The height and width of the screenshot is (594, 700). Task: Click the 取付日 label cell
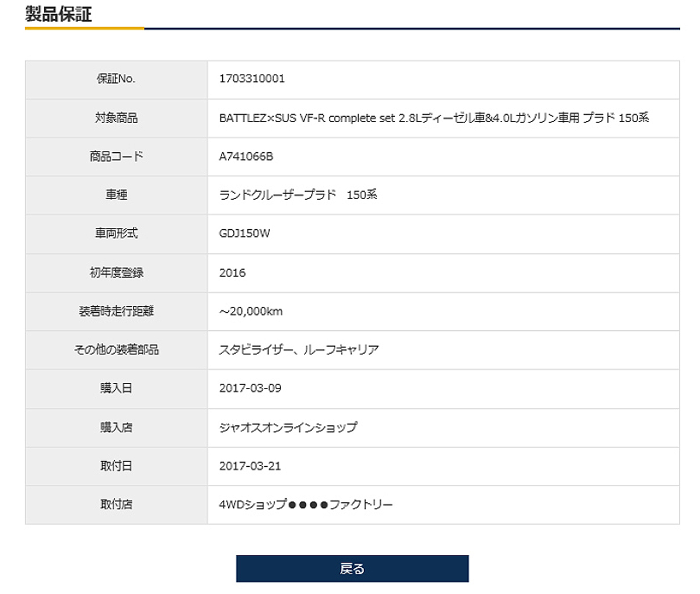click(116, 466)
